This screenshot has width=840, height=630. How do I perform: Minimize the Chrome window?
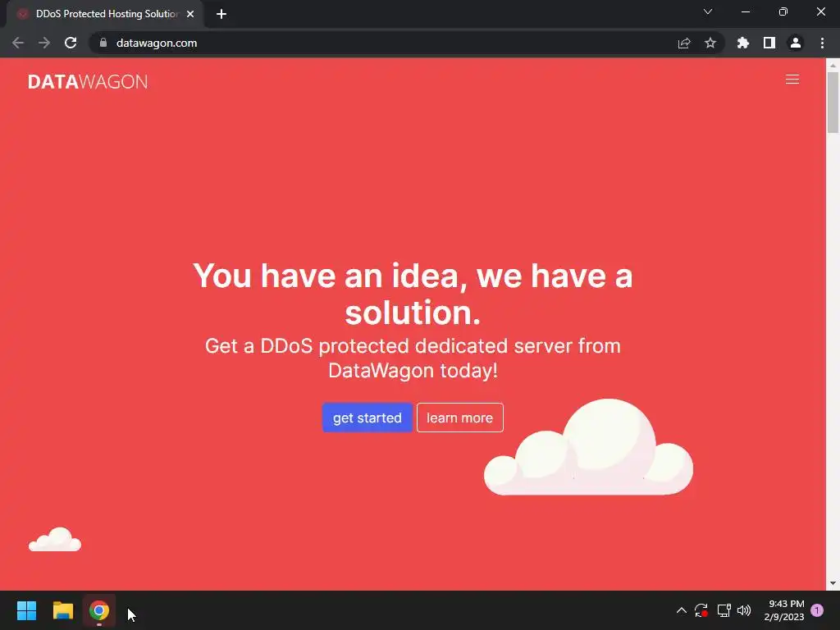coord(746,11)
